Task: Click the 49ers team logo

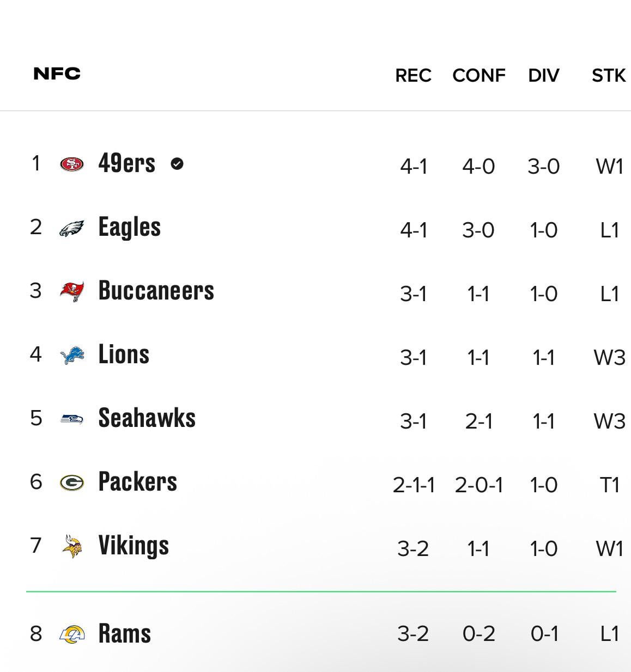Action: [72, 164]
